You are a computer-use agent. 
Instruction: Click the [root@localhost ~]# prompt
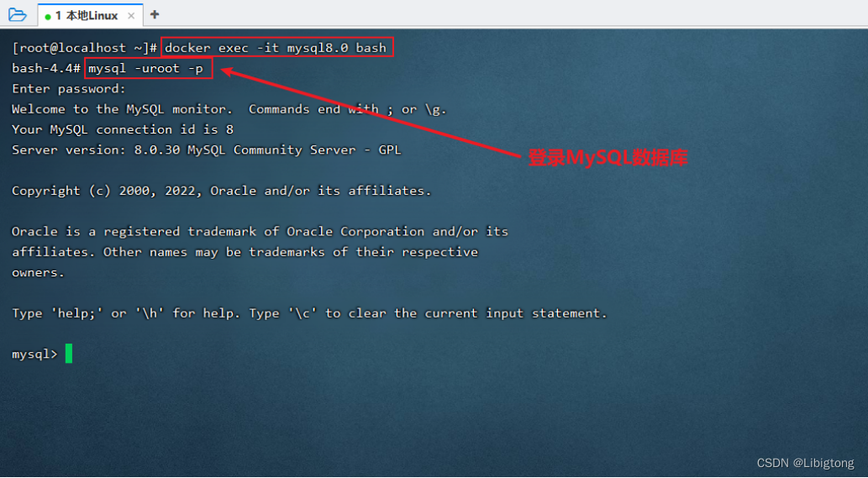(x=85, y=48)
